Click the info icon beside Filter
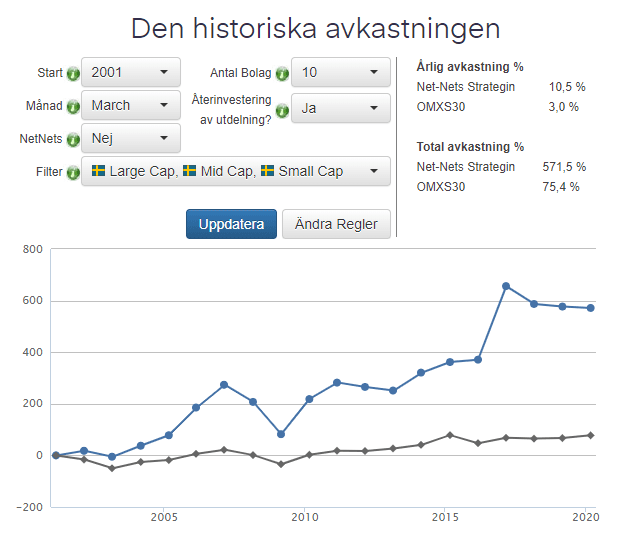The image size is (624, 533). [73, 172]
